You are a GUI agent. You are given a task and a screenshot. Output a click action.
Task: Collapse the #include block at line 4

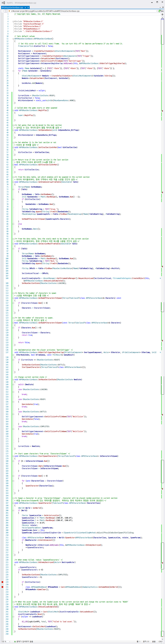[x=13, y=21]
